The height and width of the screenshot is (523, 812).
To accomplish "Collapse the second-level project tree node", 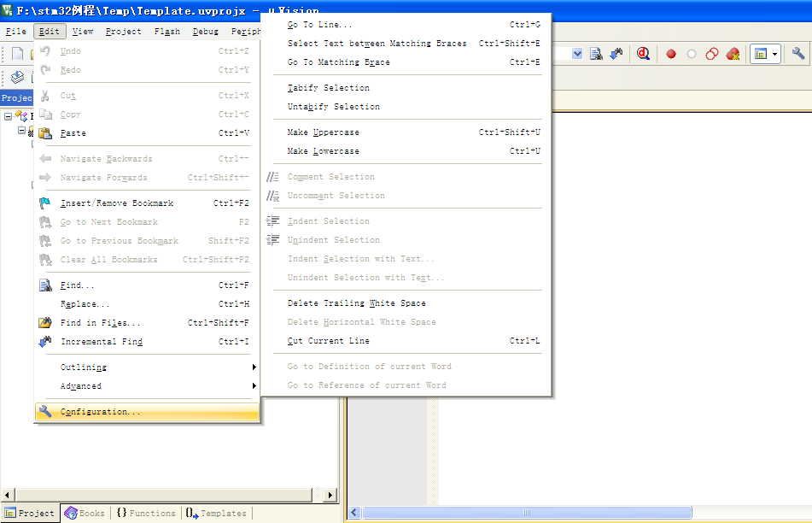I will pyautogui.click(x=21, y=130).
